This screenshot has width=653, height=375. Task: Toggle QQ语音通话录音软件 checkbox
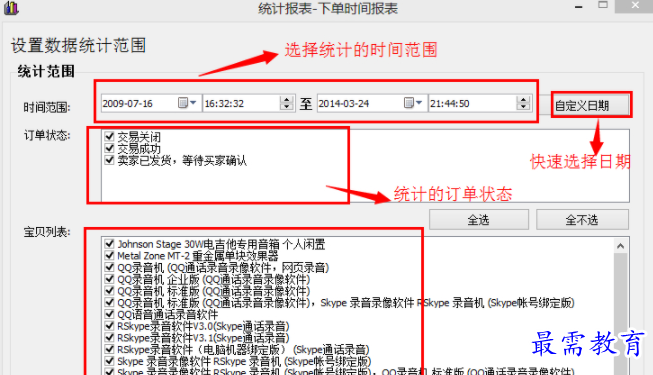[110, 314]
